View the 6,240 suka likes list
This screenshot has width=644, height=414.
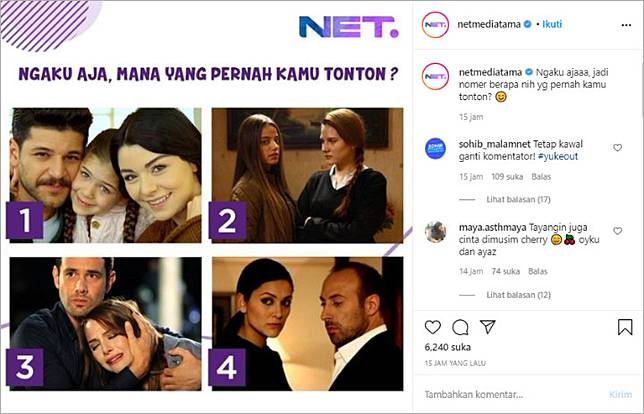(447, 347)
